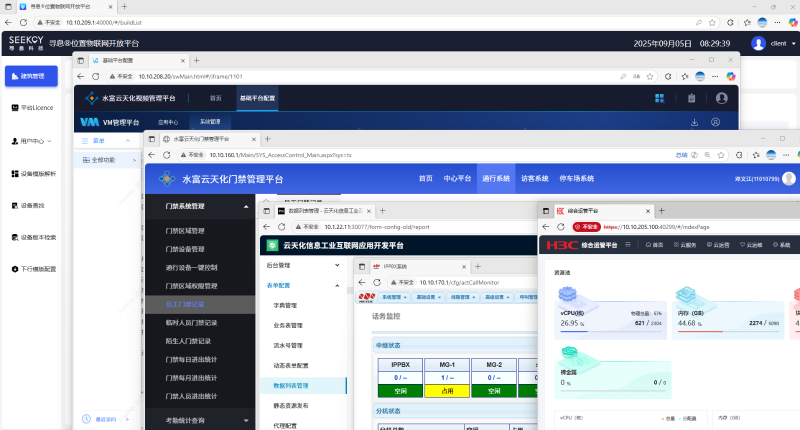Open 设备版本检索 in the SEEKCY sidebar
Viewport: 800px width, 430px height.
(34, 237)
